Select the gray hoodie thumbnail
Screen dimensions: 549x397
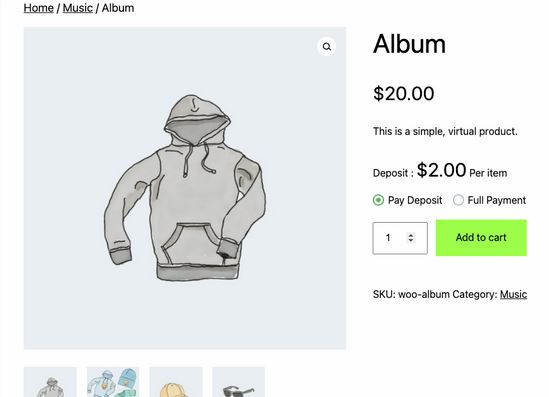click(x=50, y=382)
